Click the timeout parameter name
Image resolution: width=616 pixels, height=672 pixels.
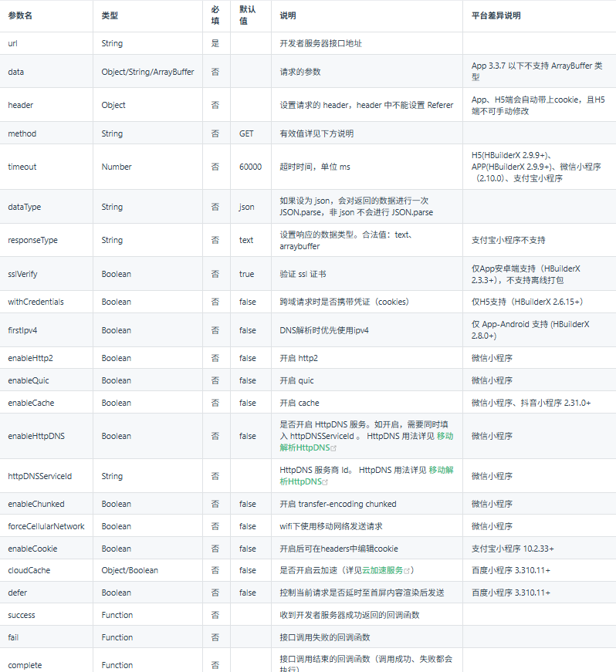pos(22,167)
